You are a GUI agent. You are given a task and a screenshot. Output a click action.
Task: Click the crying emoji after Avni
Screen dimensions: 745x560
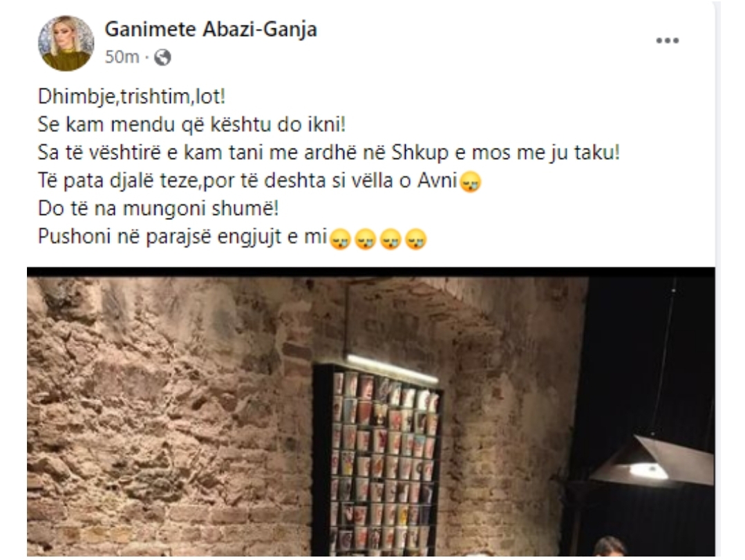[x=471, y=183]
